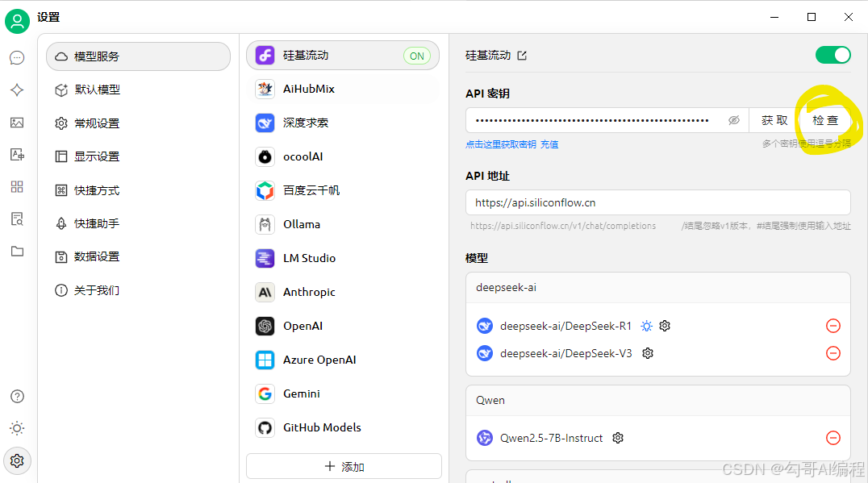Select the ocoolAI provider
Screen dimensions: 868x483
coord(343,156)
